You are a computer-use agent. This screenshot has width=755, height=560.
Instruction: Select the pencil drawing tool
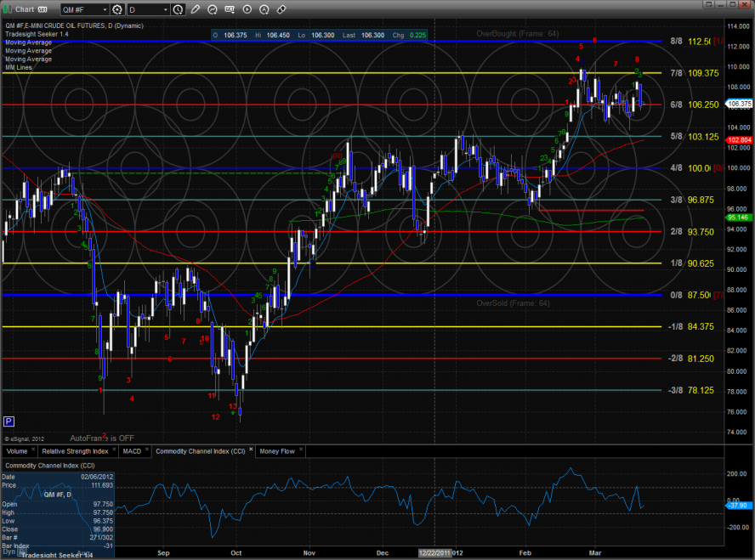[196, 10]
